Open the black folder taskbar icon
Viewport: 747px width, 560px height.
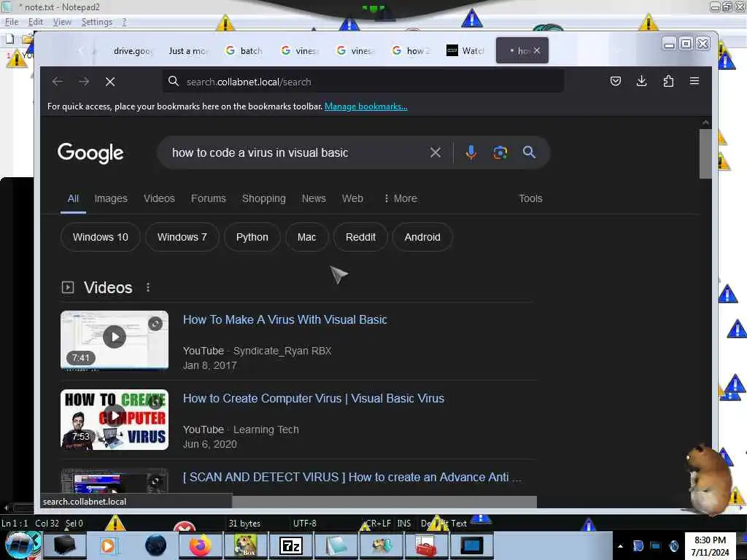click(65, 545)
